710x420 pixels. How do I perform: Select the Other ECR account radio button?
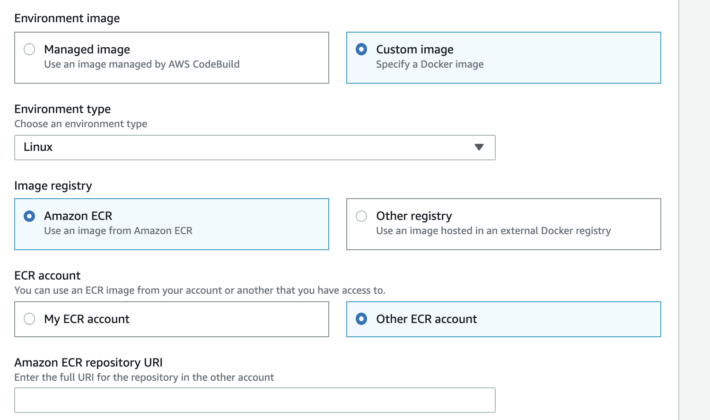pyautogui.click(x=361, y=319)
